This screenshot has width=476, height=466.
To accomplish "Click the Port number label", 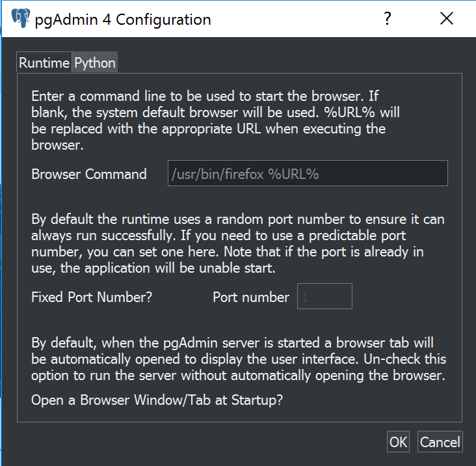I will point(251,297).
